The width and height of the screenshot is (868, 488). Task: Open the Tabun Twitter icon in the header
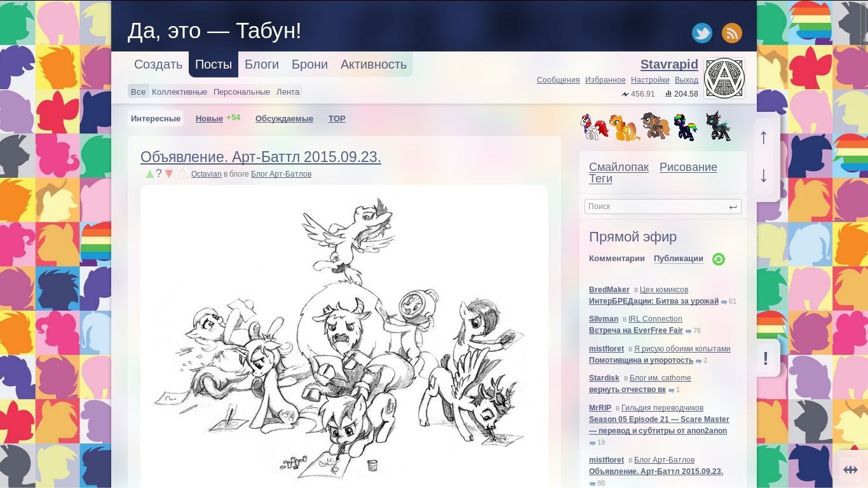point(702,32)
